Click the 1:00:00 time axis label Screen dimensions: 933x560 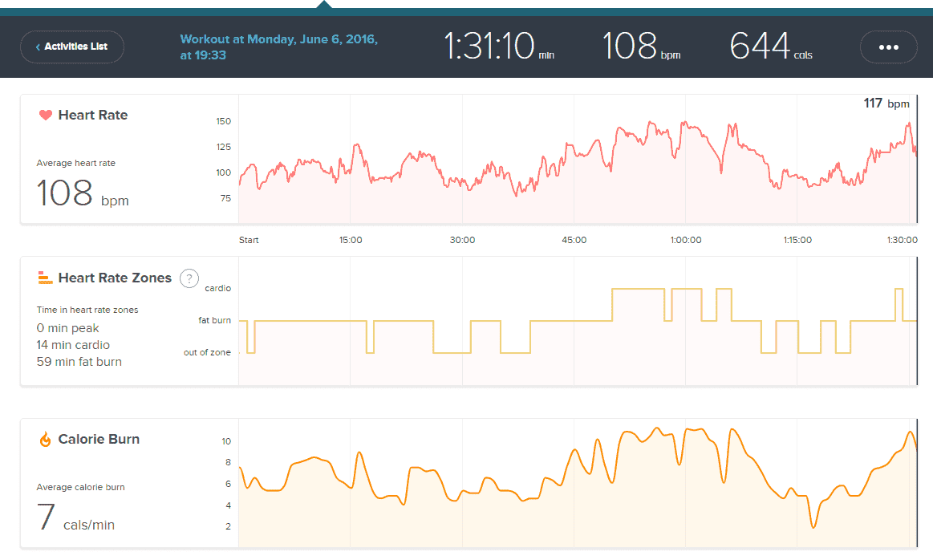[685, 240]
